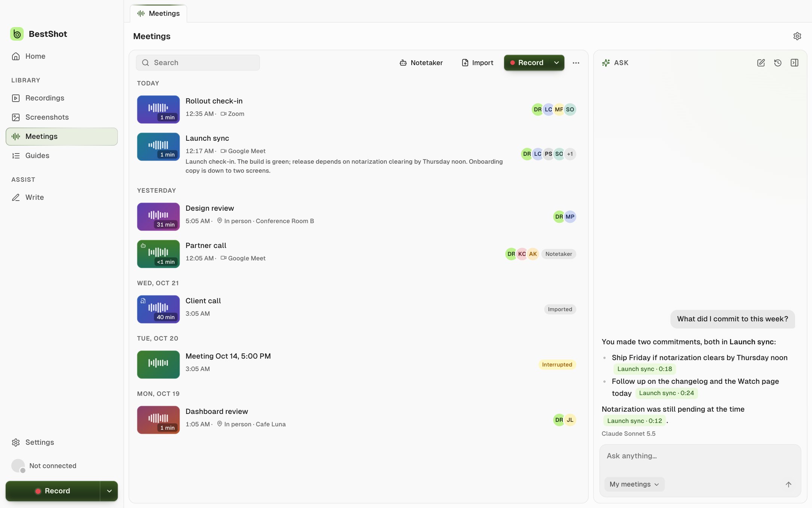The width and height of the screenshot is (812, 508).
Task: Click the JL avatar on Dashboard review
Action: pyautogui.click(x=570, y=420)
